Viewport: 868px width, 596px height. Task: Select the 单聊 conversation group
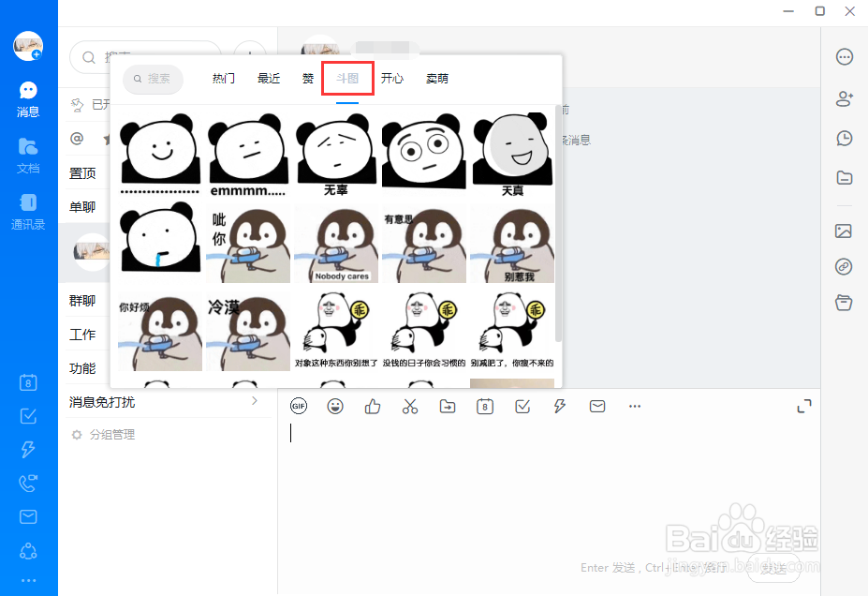coord(82,206)
